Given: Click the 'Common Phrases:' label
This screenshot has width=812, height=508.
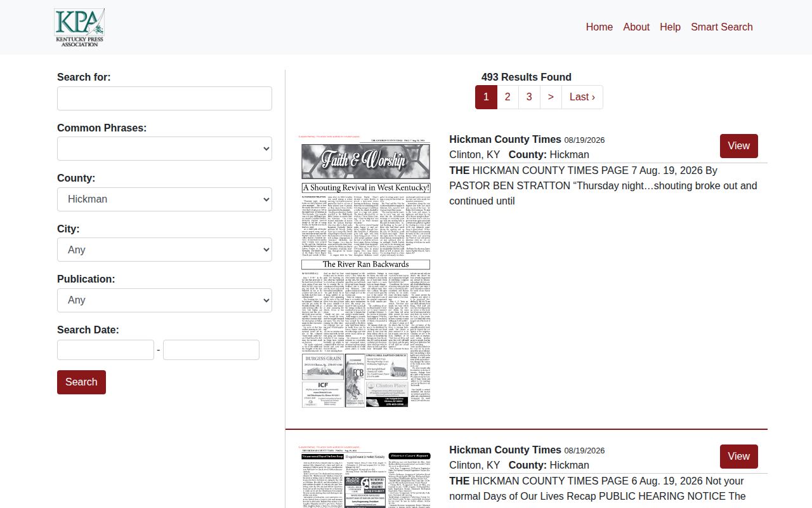Looking at the screenshot, I should click(x=101, y=128).
